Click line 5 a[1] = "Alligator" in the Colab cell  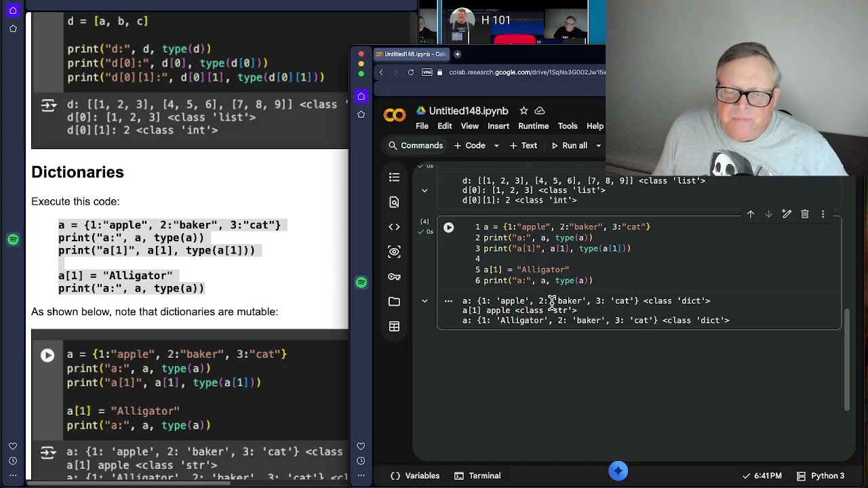(526, 270)
